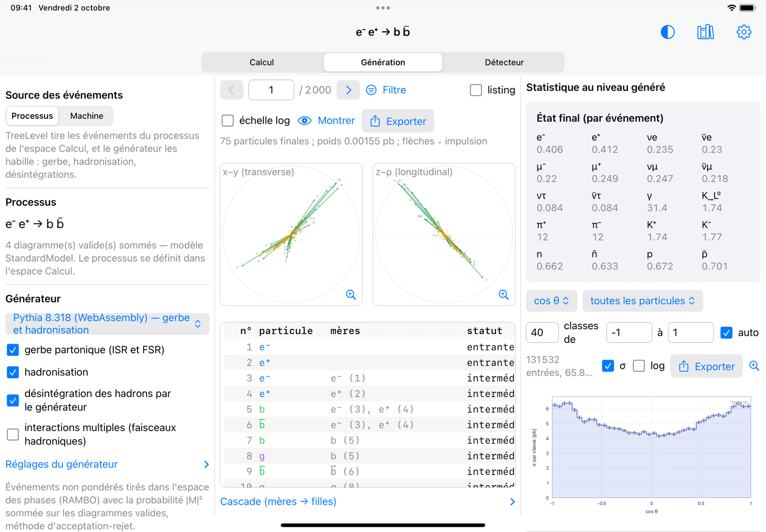The height and width of the screenshot is (532, 766).
Task: Tap the Wi-Fi status icon
Action: click(731, 8)
